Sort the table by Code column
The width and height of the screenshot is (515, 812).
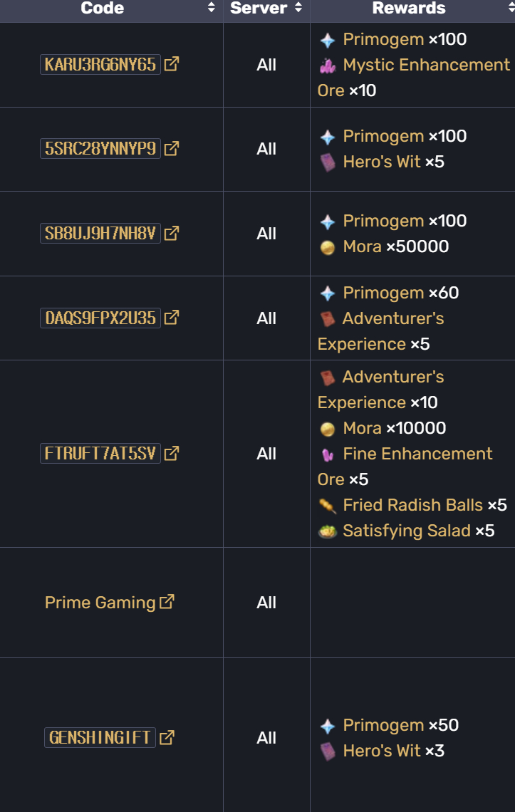click(x=211, y=7)
